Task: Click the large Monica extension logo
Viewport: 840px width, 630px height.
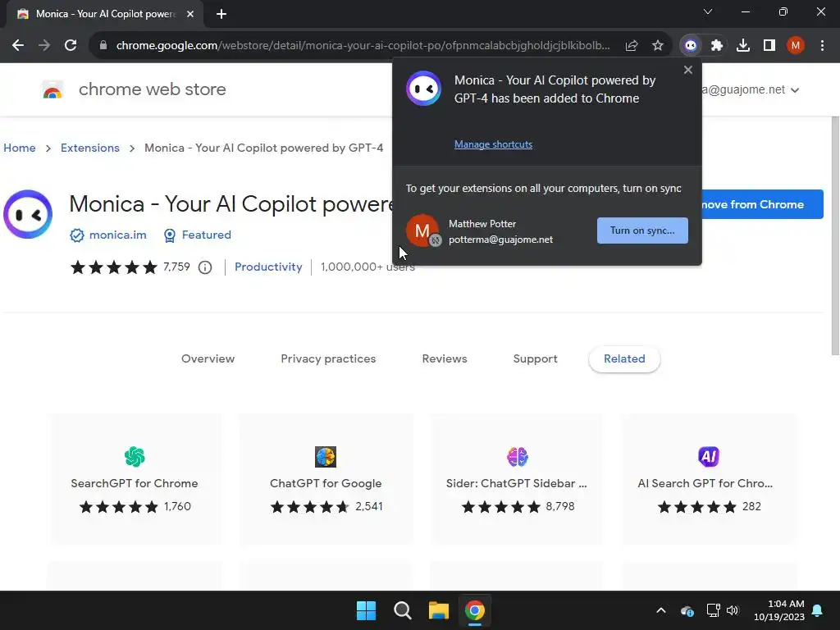Action: pos(28,214)
